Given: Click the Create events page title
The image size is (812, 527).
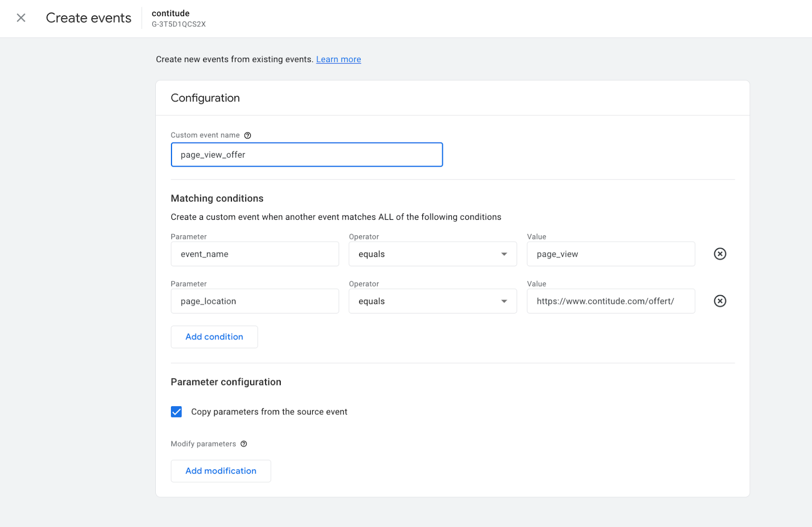Looking at the screenshot, I should 88,18.
